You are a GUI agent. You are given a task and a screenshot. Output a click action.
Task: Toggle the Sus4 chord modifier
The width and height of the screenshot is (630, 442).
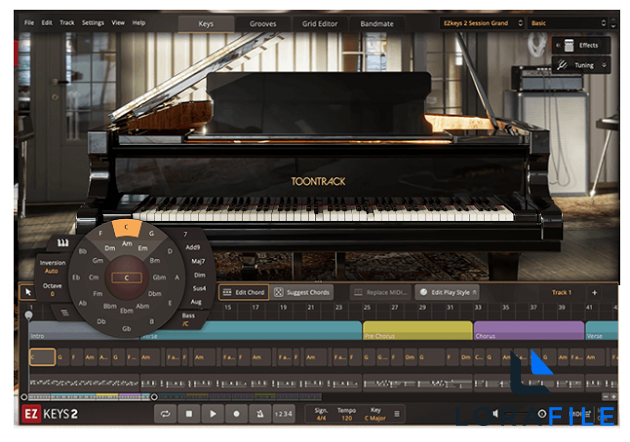point(199,288)
